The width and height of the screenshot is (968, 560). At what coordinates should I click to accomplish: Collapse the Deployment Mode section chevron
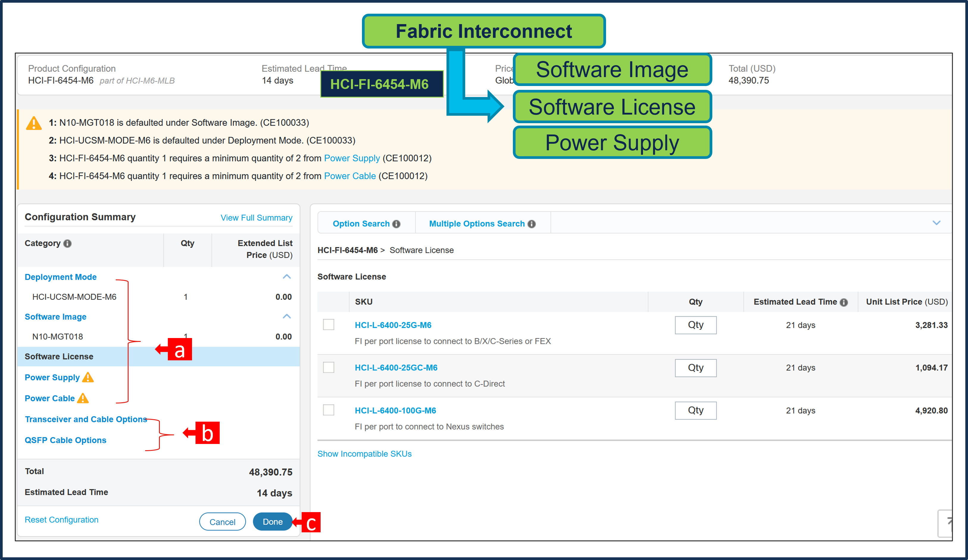287,276
